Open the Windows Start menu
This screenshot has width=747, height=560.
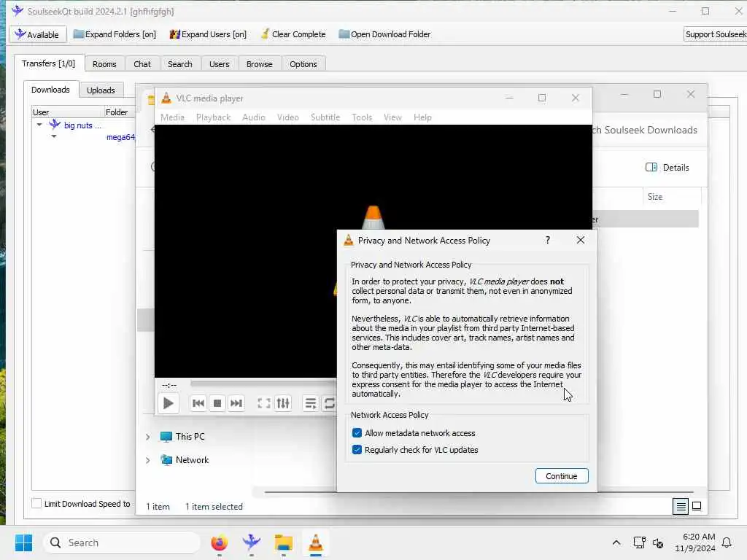23,542
